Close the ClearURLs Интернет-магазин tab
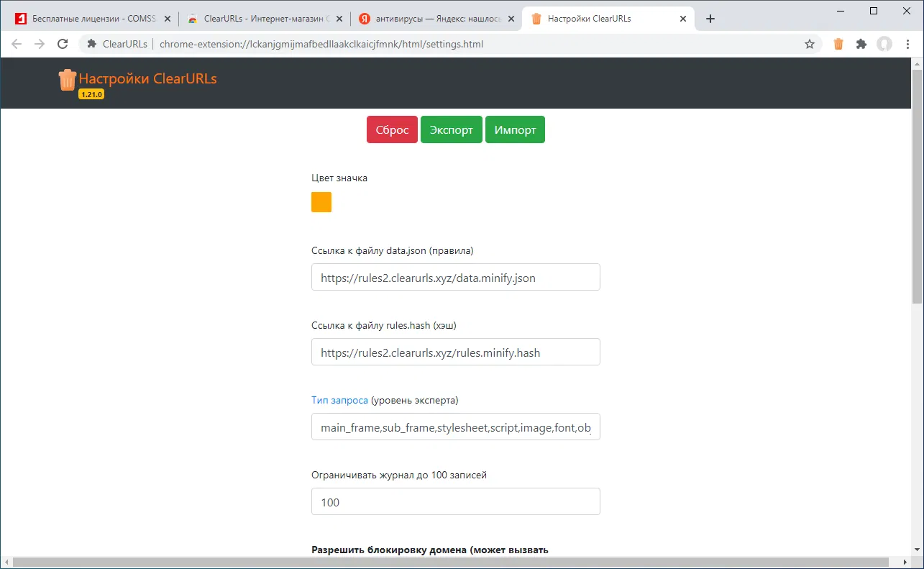 point(339,19)
